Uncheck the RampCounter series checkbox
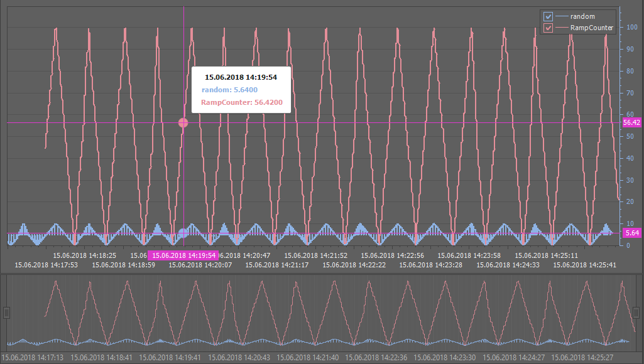The width and height of the screenshot is (644, 364). (548, 28)
